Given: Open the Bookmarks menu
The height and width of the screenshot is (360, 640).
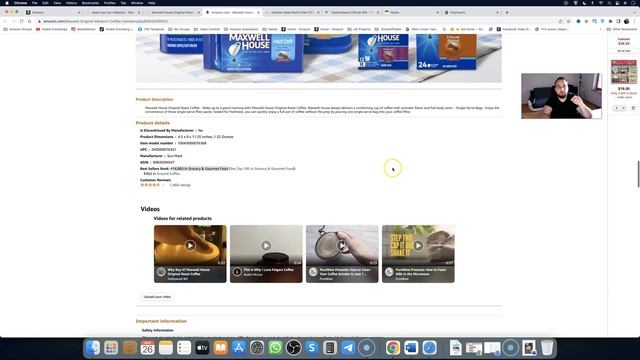Looking at the screenshot, I should 90,3.
